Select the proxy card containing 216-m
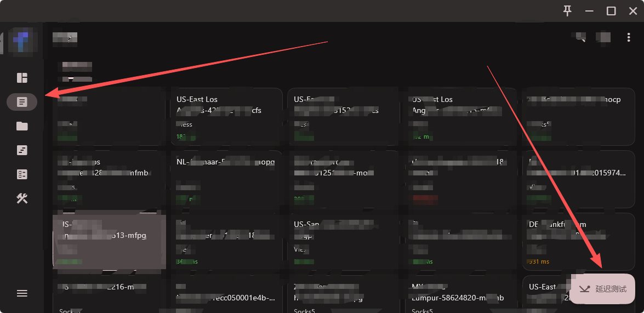The height and width of the screenshot is (313, 644). tap(109, 294)
